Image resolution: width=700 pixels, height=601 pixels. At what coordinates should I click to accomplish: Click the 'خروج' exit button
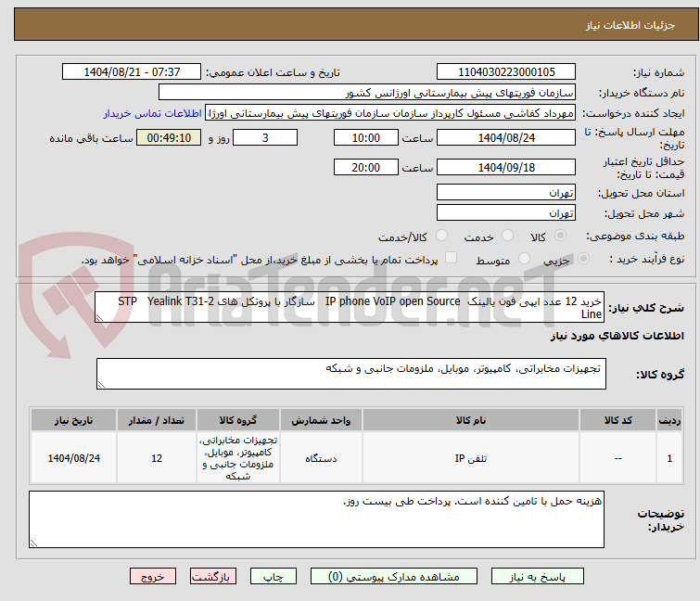pyautogui.click(x=153, y=577)
